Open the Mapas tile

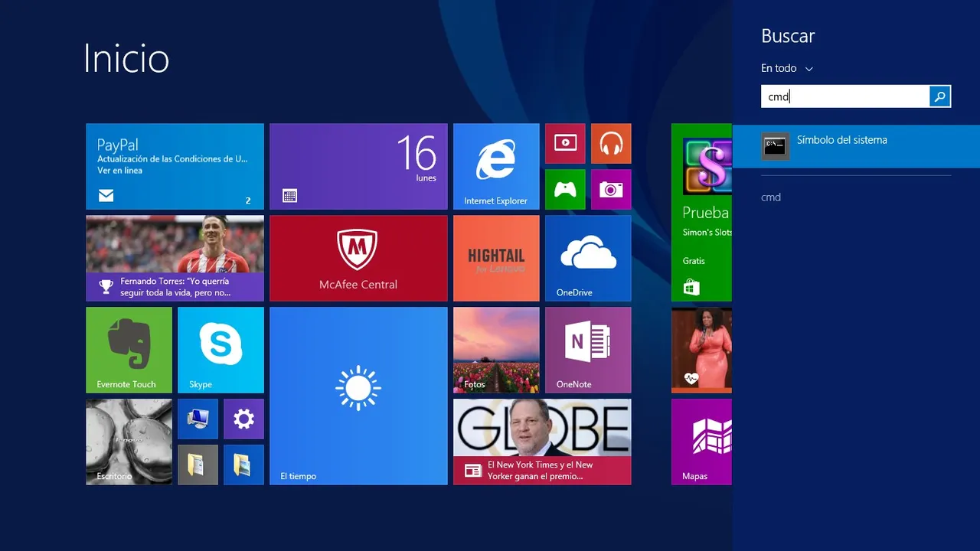(x=701, y=442)
